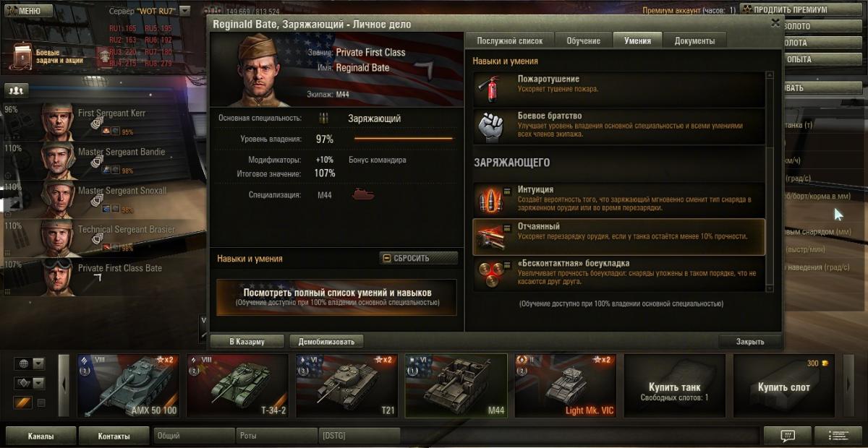Toggle the elite vehicles filter stripe button
Screen dimensions: 868x448
(x=23, y=402)
